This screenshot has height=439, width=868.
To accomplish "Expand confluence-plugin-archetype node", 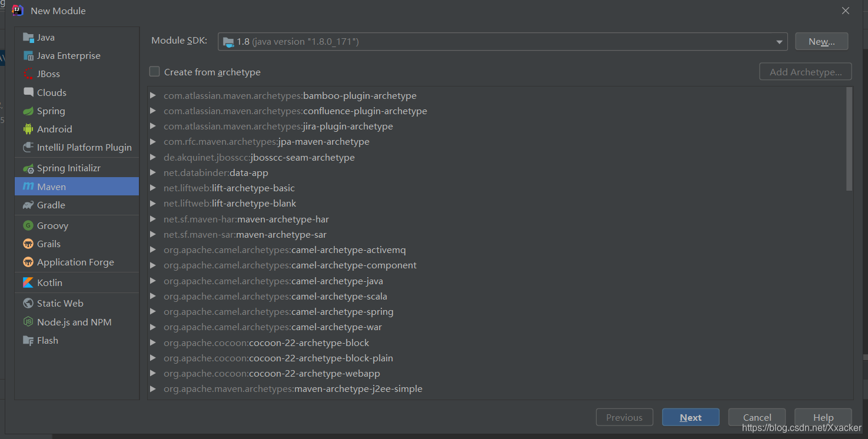I will click(153, 111).
